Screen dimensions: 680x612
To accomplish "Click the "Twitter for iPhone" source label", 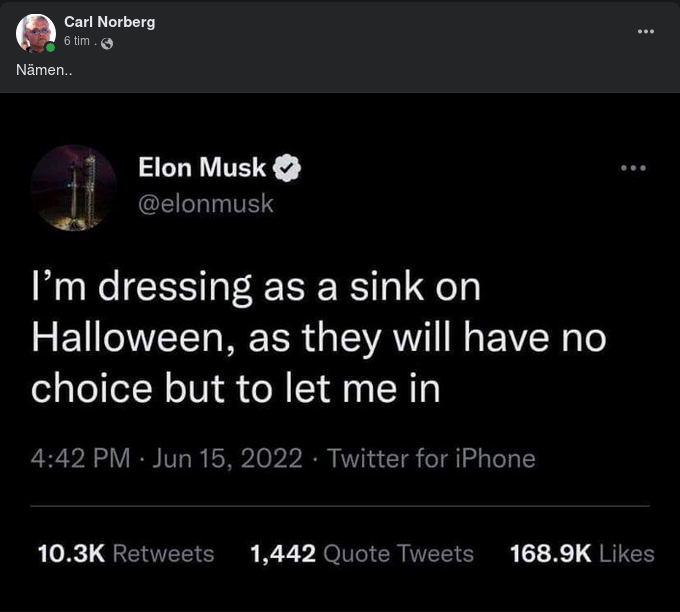I will 431,459.
